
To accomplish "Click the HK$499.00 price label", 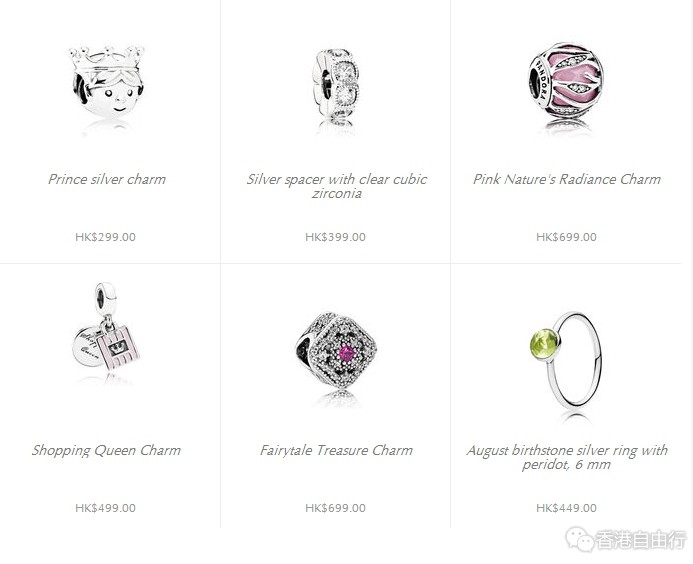I will [x=105, y=508].
